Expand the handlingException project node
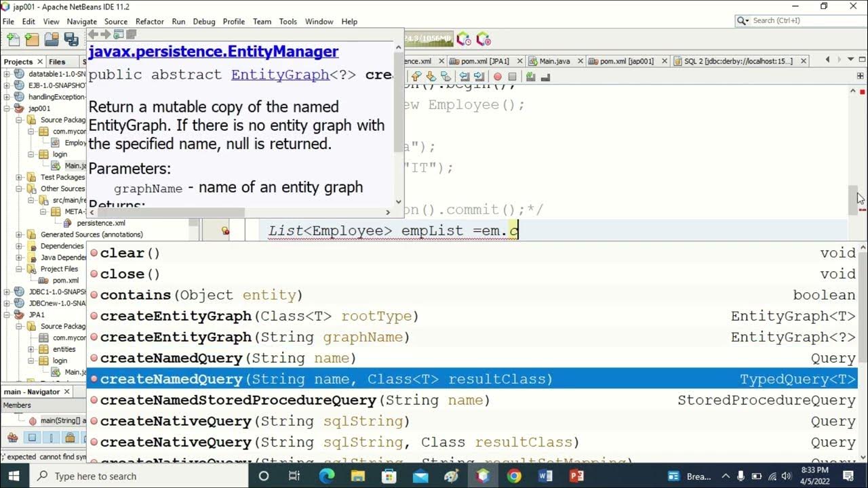868x488 pixels. [x=7, y=96]
